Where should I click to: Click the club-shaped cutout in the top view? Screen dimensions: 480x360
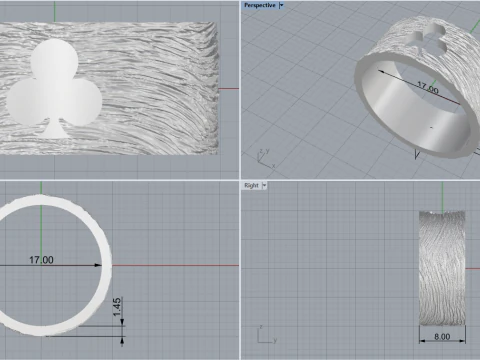pyautogui.click(x=54, y=89)
